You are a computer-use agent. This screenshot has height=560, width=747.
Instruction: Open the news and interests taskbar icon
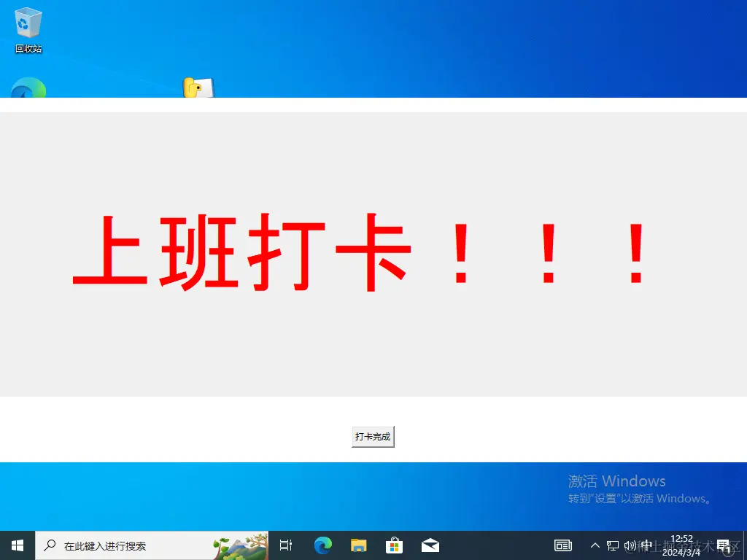[x=563, y=545]
